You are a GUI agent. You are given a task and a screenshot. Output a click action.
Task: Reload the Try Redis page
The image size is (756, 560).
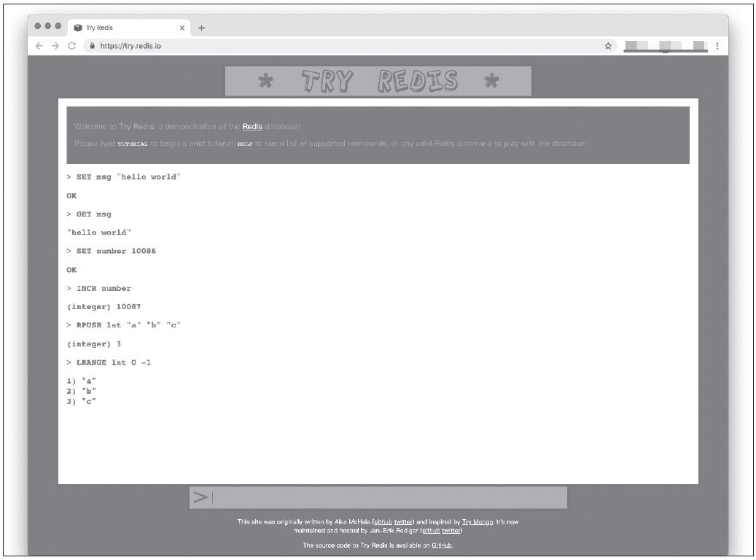pyautogui.click(x=72, y=46)
